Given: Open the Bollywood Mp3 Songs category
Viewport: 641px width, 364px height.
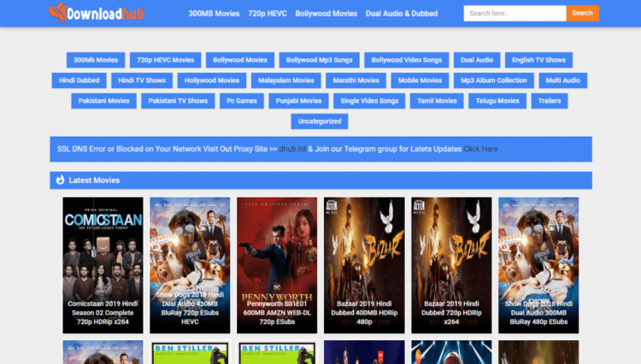Looking at the screenshot, I should [320, 60].
